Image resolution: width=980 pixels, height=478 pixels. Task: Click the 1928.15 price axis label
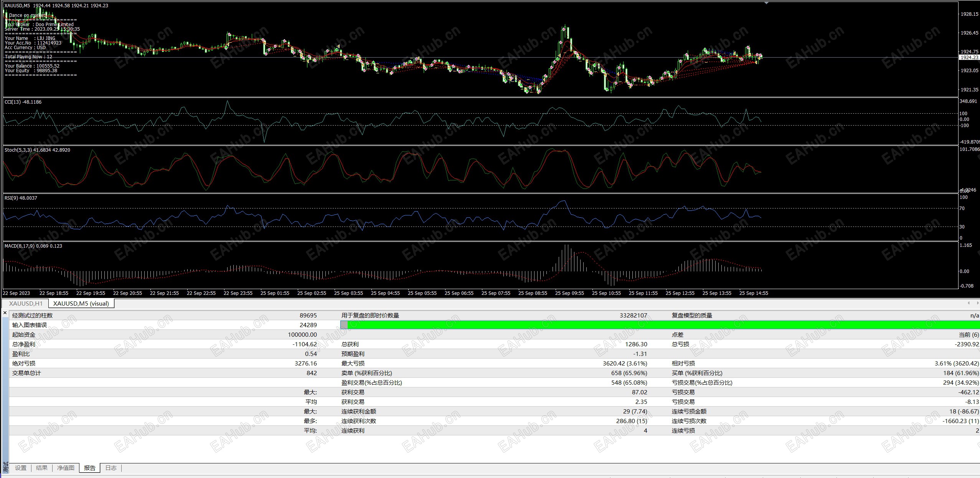tap(969, 14)
